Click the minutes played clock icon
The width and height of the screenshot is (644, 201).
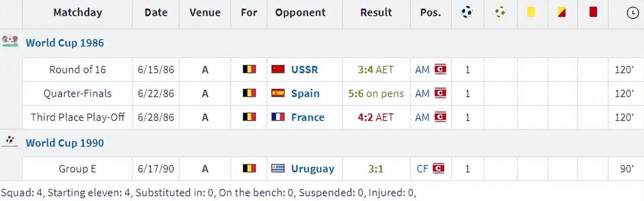[632, 14]
